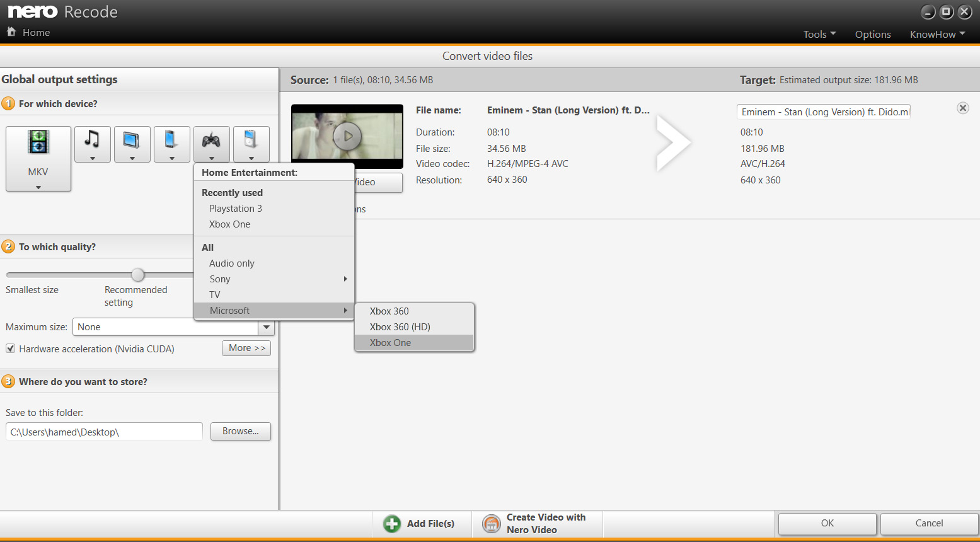Click the Smallest size label
Screen dimensions: 980x542
coord(32,290)
